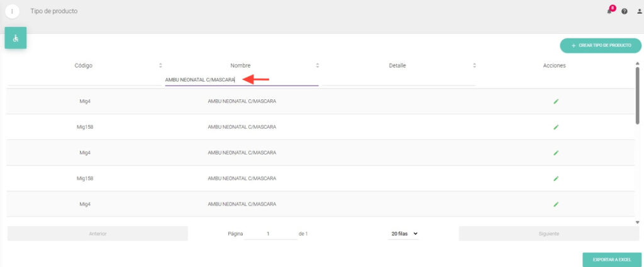Click the table's vertical scrollbar
Screen dimensions: 644x267
coord(637,94)
